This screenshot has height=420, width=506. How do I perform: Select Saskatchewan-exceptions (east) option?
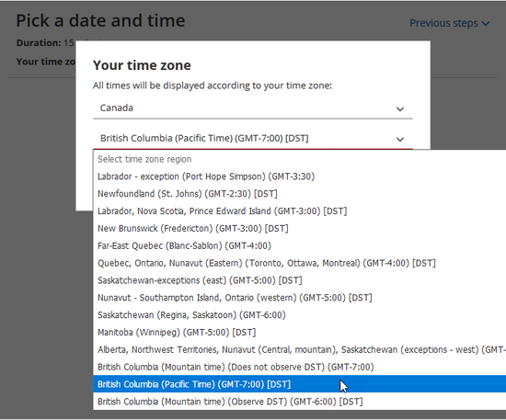[300, 280]
